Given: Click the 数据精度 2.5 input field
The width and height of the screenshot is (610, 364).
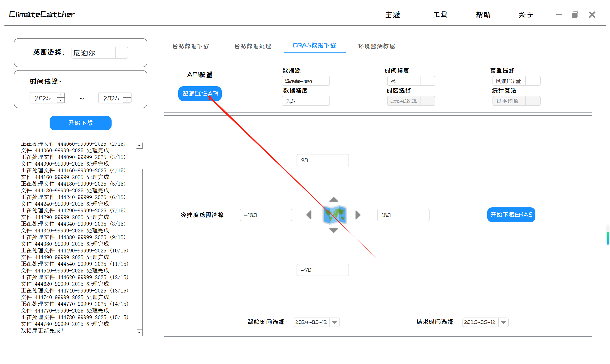Looking at the screenshot, I should [305, 101].
